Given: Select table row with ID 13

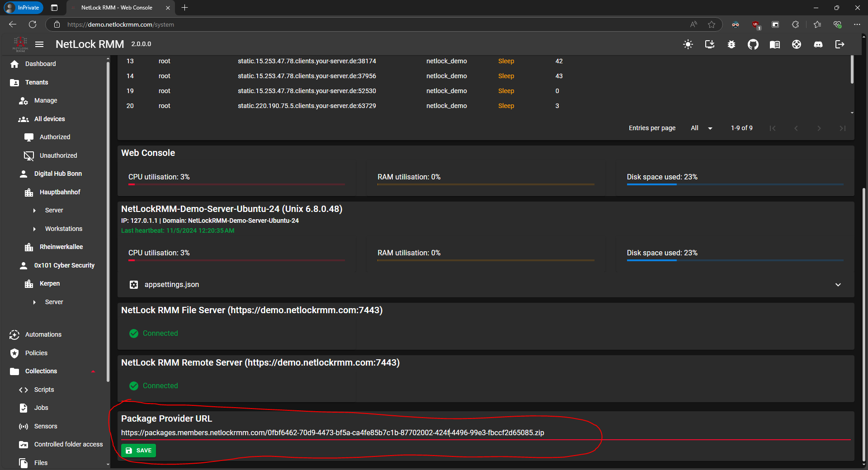Looking at the screenshot, I should [484, 61].
